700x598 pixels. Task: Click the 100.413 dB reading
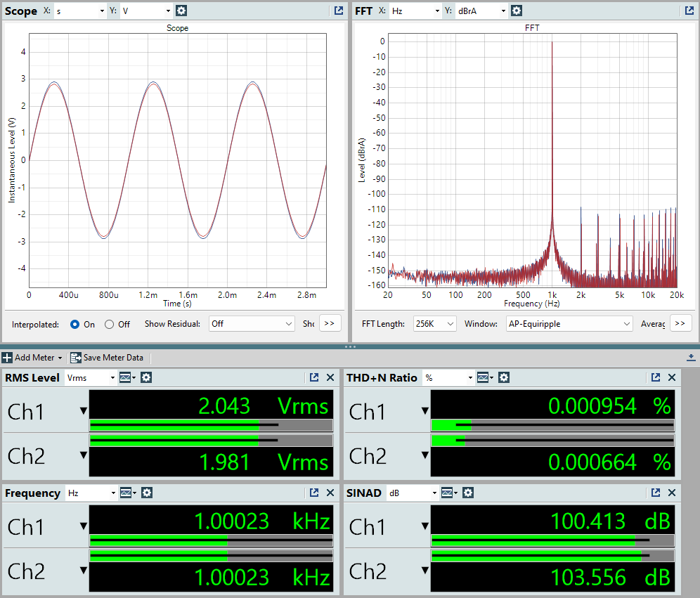pyautogui.click(x=610, y=521)
